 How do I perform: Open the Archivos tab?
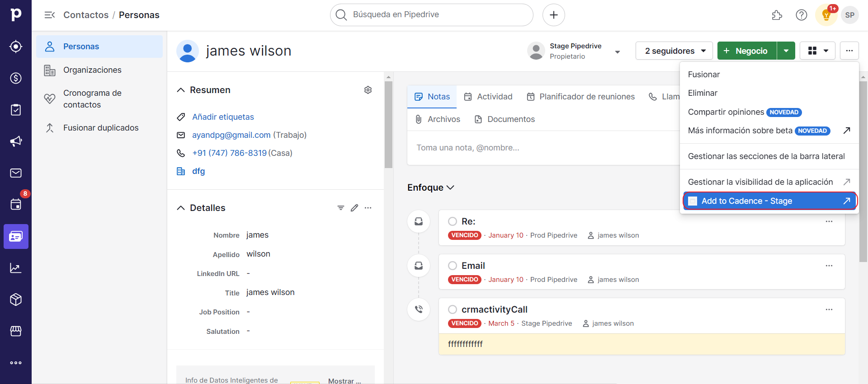coord(438,119)
